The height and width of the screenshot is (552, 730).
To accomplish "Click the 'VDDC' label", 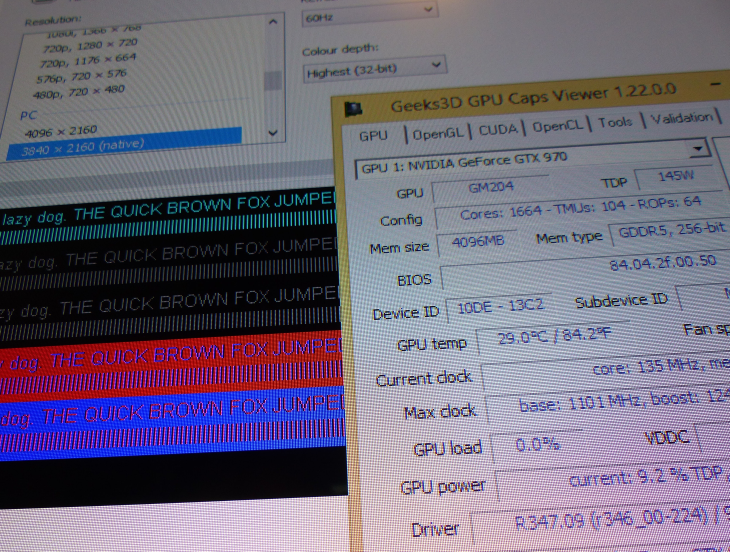I will point(667,438).
